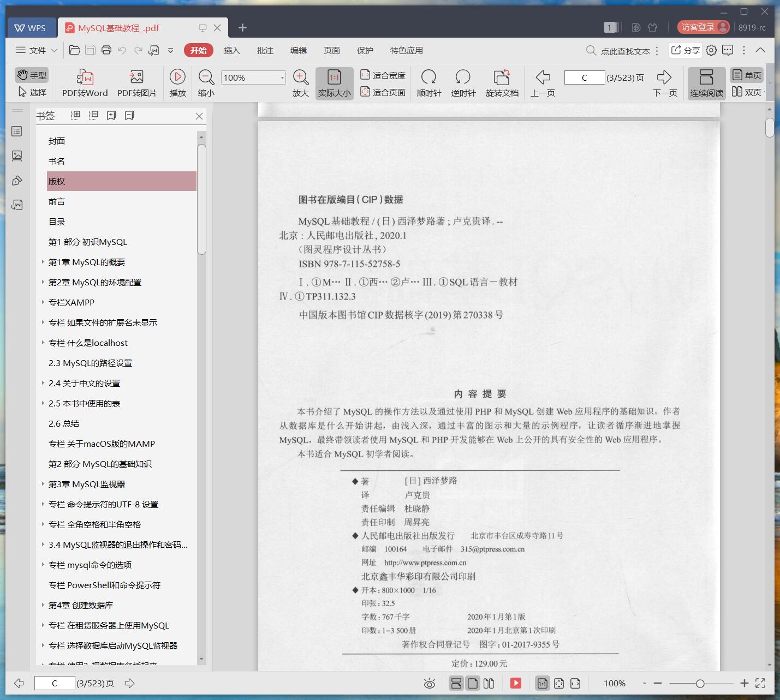Image resolution: width=780 pixels, height=700 pixels.
Task: Open the zoom percentage dropdown
Action: point(282,77)
